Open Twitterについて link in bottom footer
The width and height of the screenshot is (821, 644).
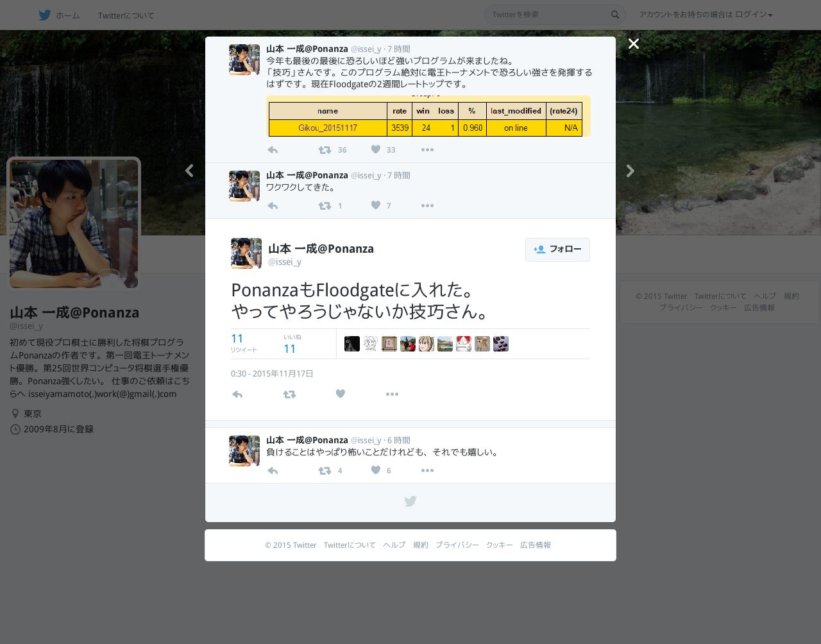point(350,545)
